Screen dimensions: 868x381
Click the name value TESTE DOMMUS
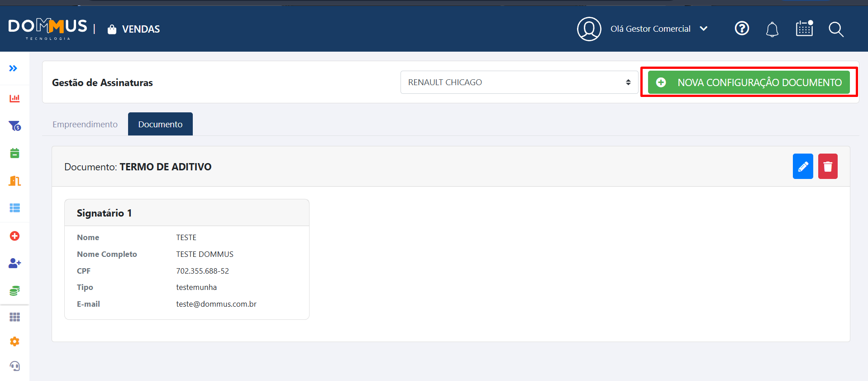205,254
